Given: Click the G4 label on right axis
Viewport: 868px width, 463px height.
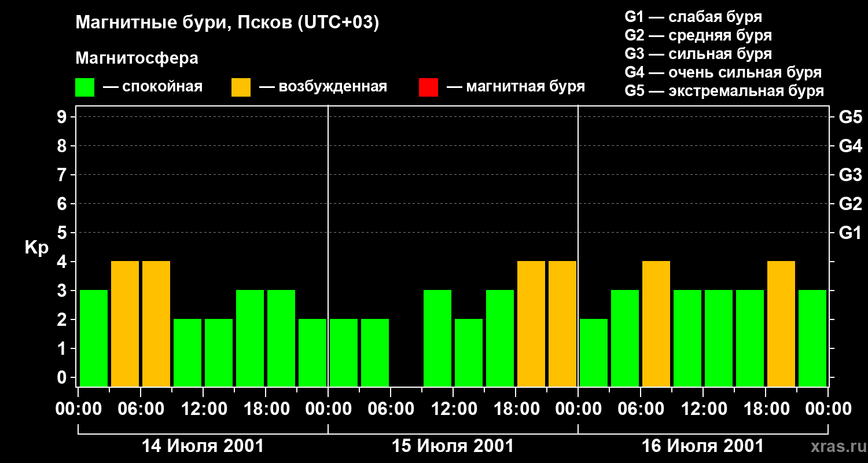Looking at the screenshot, I should (x=850, y=146).
